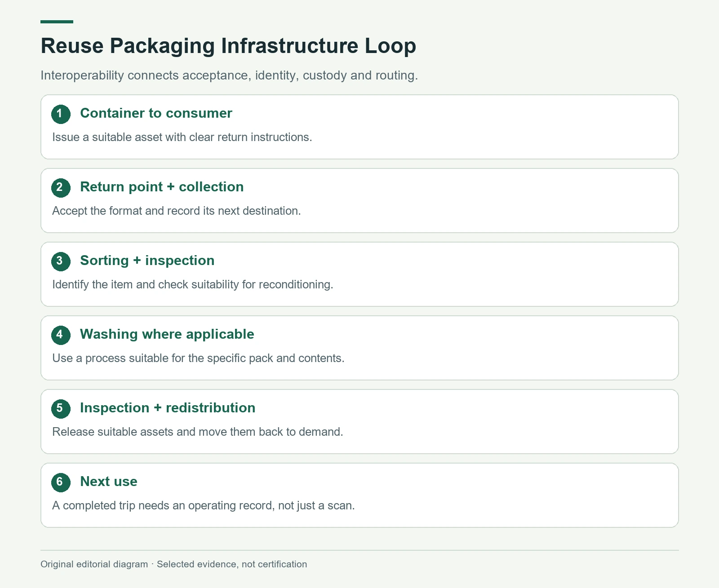Click the step 2 number badge
This screenshot has width=719, height=588.
click(61, 188)
